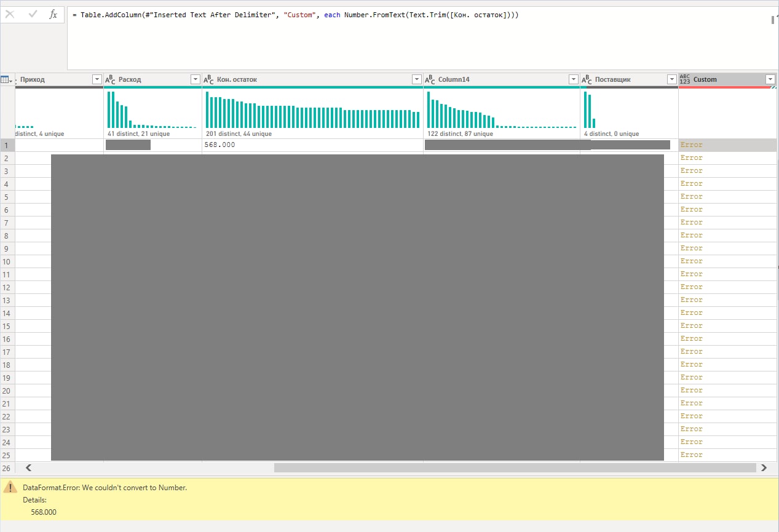Image resolution: width=779 pixels, height=532 pixels.
Task: Click the Кон. остаток column distribution chart
Action: pyautogui.click(x=312, y=109)
